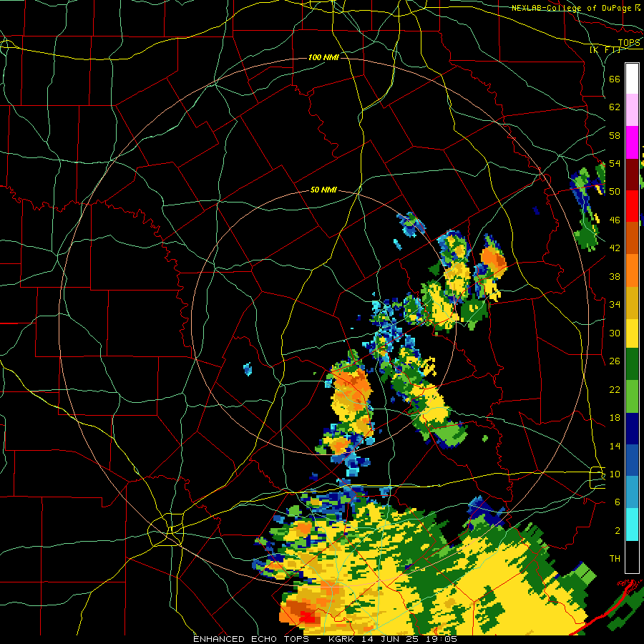Click the navy blue legend swatch
The image size is (644, 644).
click(632, 429)
